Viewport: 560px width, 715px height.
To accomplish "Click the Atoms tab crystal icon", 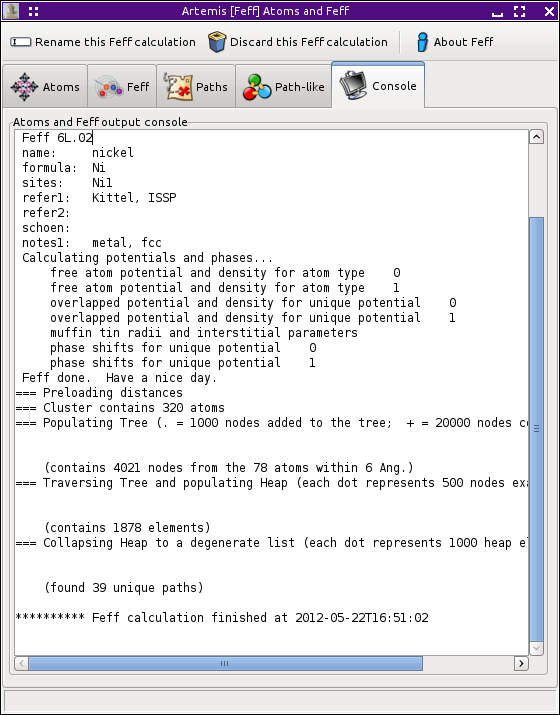I will 24,87.
